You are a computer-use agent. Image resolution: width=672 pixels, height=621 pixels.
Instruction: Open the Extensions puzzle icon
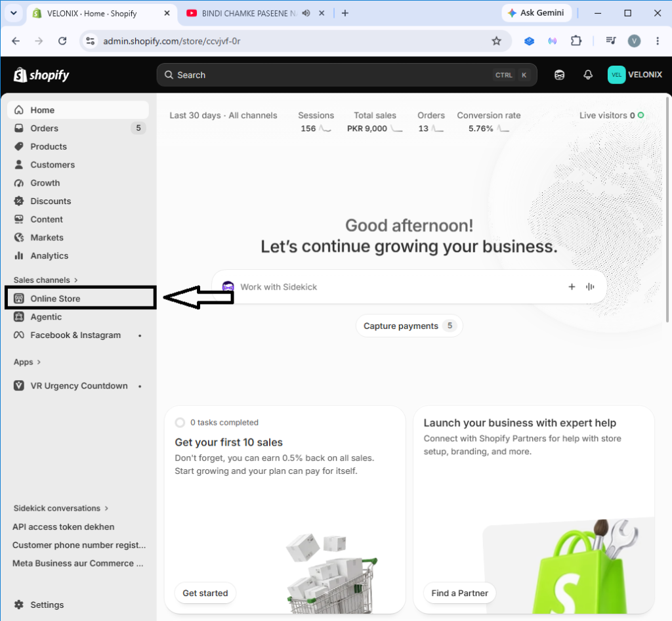pos(576,41)
